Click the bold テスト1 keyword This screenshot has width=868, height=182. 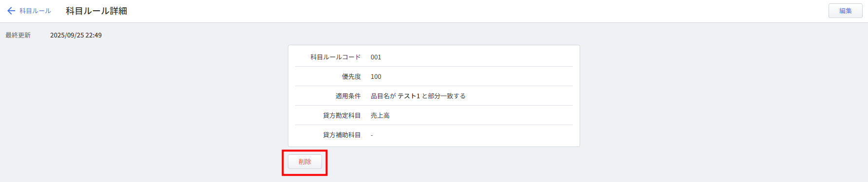(409, 96)
